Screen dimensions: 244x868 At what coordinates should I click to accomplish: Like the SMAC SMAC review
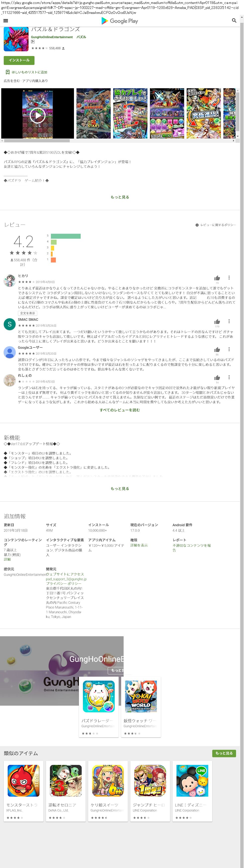(217, 322)
